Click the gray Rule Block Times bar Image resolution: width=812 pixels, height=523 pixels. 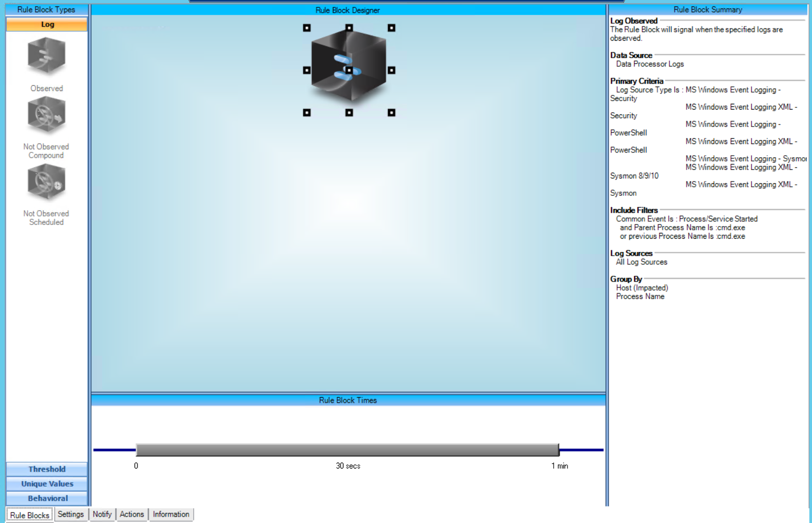pyautogui.click(x=347, y=450)
